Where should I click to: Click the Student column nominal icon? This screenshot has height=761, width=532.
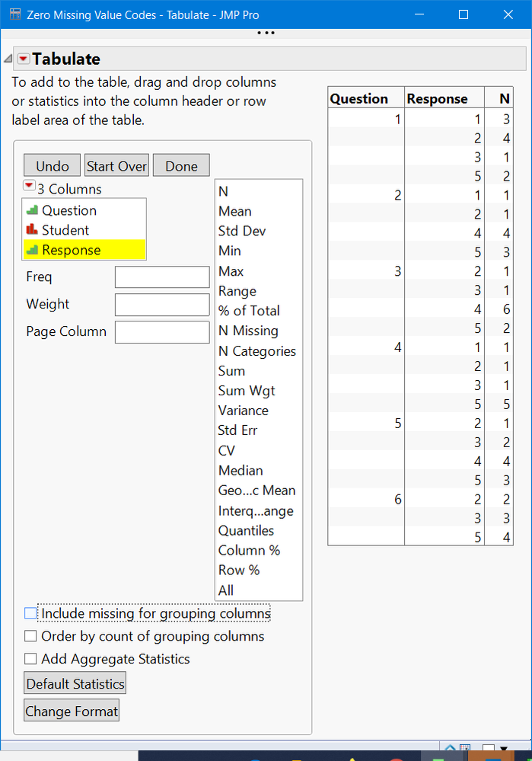click(x=32, y=230)
